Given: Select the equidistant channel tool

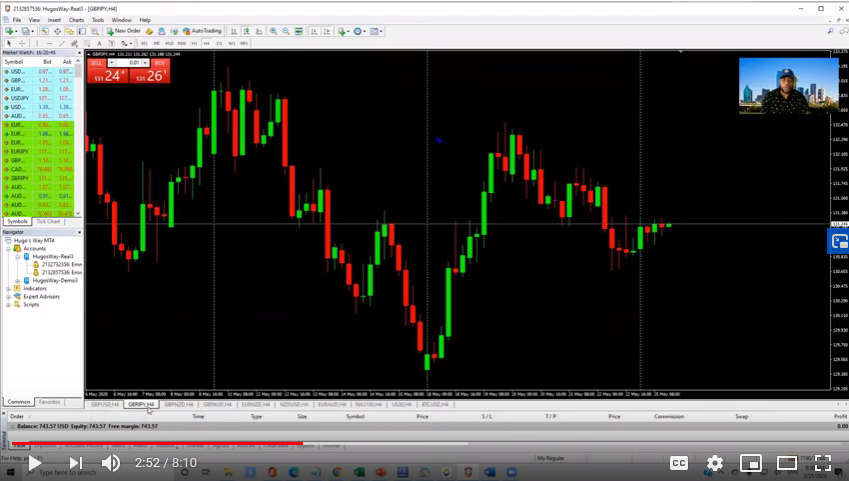Looking at the screenshot, I should (x=74, y=43).
